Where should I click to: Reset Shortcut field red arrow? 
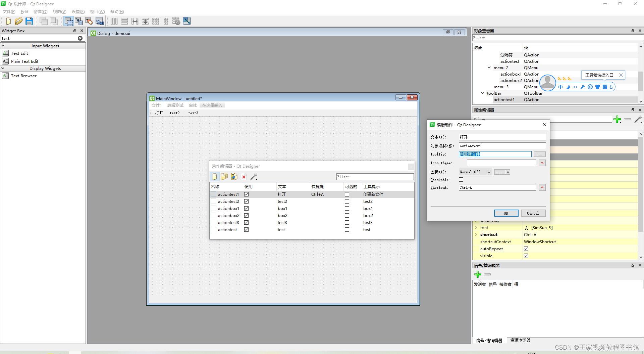click(x=542, y=187)
